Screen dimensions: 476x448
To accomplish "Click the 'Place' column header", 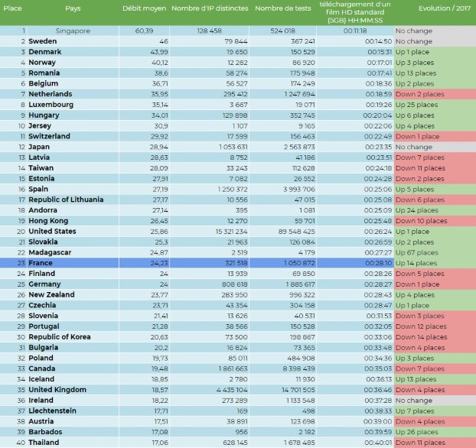I will click(13, 8).
